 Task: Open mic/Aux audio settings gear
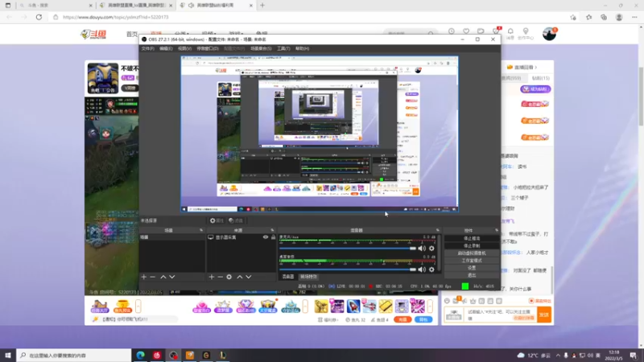431,249
